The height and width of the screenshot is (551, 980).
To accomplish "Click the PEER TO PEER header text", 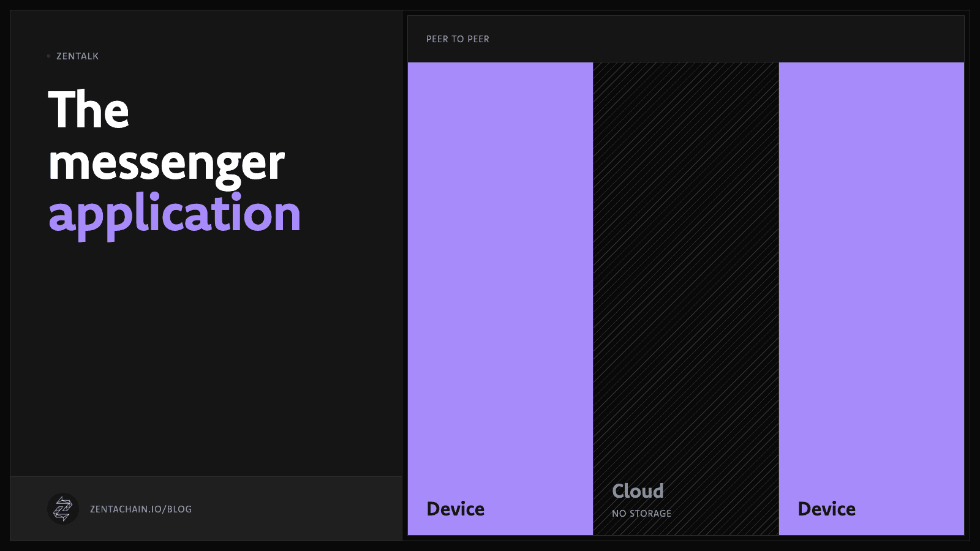I will [x=458, y=39].
